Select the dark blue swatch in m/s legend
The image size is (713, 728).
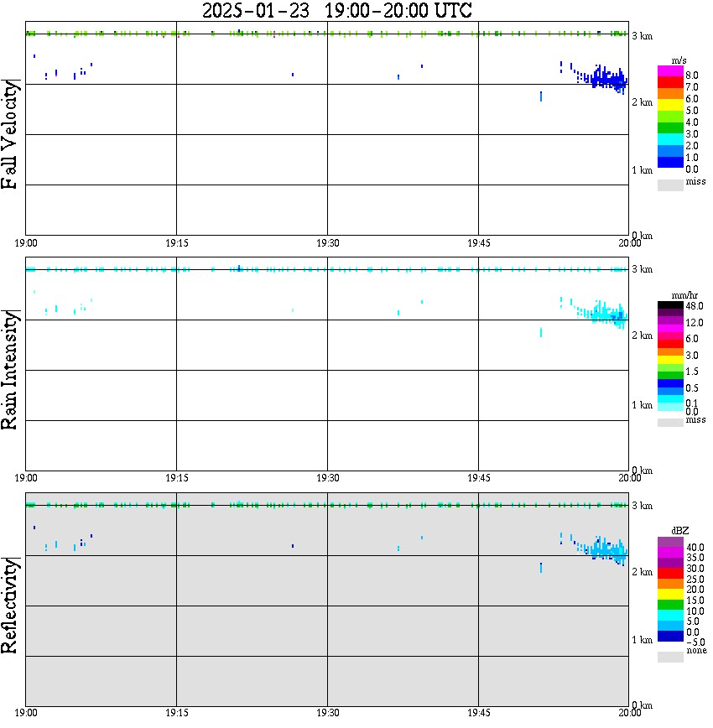click(670, 163)
